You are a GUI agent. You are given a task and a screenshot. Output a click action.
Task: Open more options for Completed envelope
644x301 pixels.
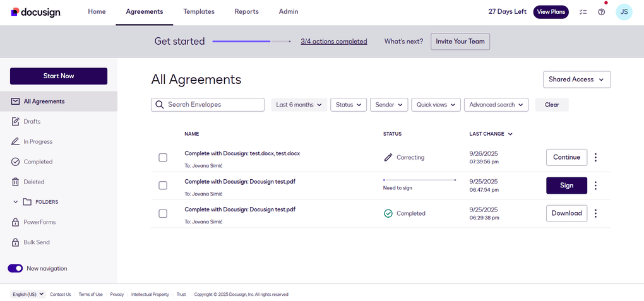click(595, 213)
